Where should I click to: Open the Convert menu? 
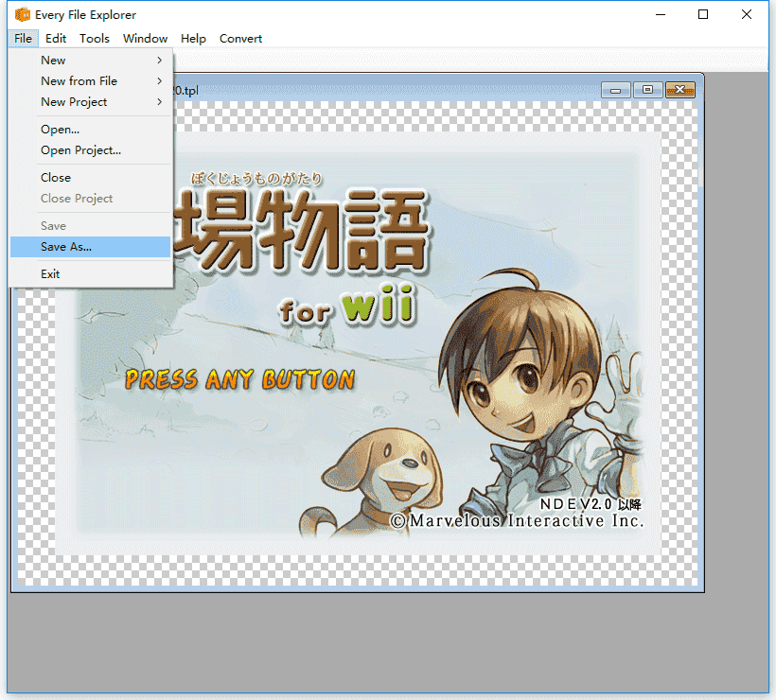[240, 39]
